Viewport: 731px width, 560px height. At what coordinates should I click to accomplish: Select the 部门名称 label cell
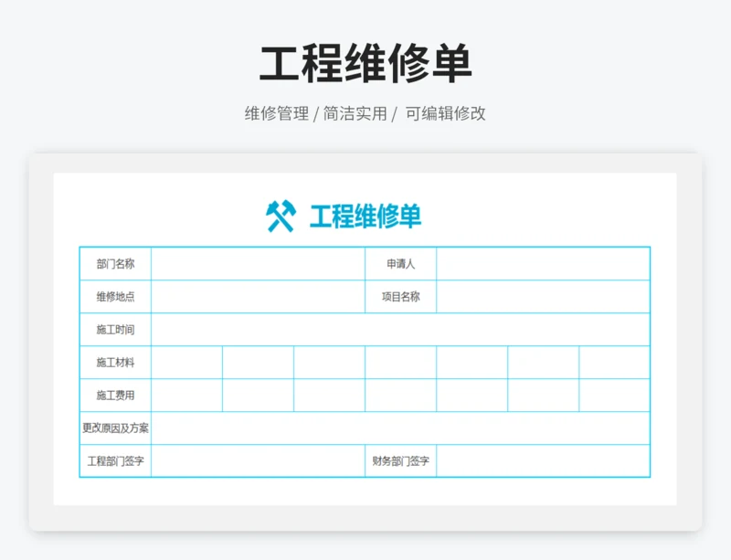116,264
